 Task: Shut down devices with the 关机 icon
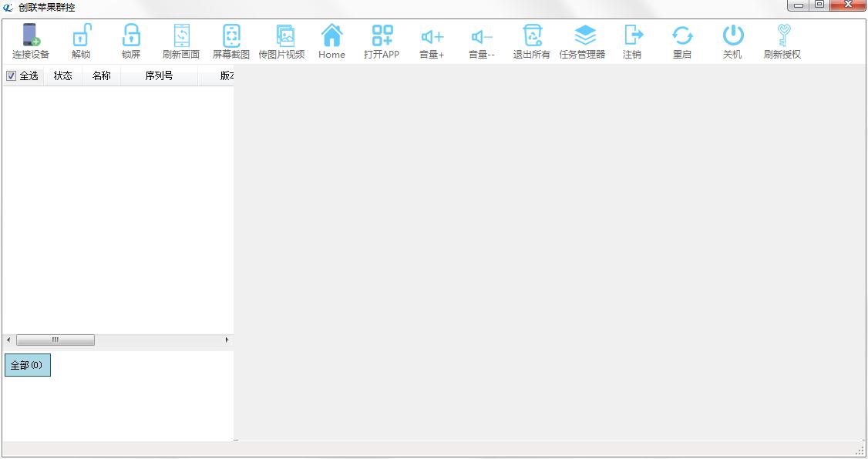point(732,42)
